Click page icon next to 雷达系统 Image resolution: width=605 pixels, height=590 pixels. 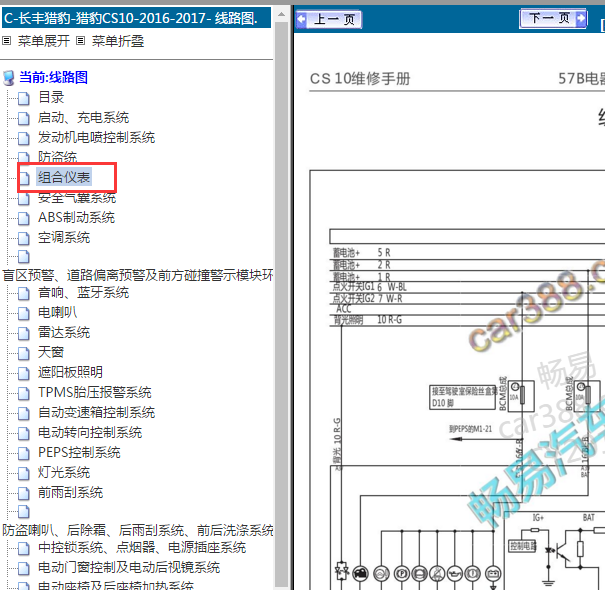tap(24, 333)
